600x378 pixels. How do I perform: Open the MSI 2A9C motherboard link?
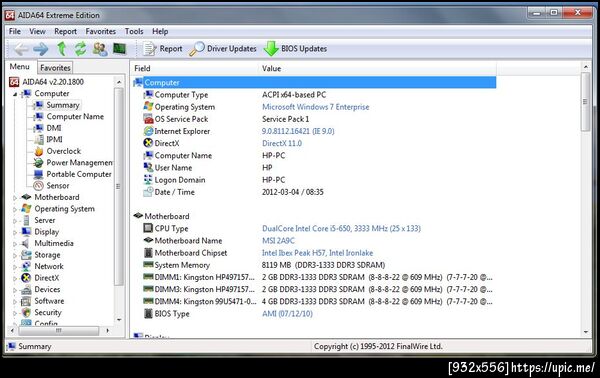tap(278, 241)
